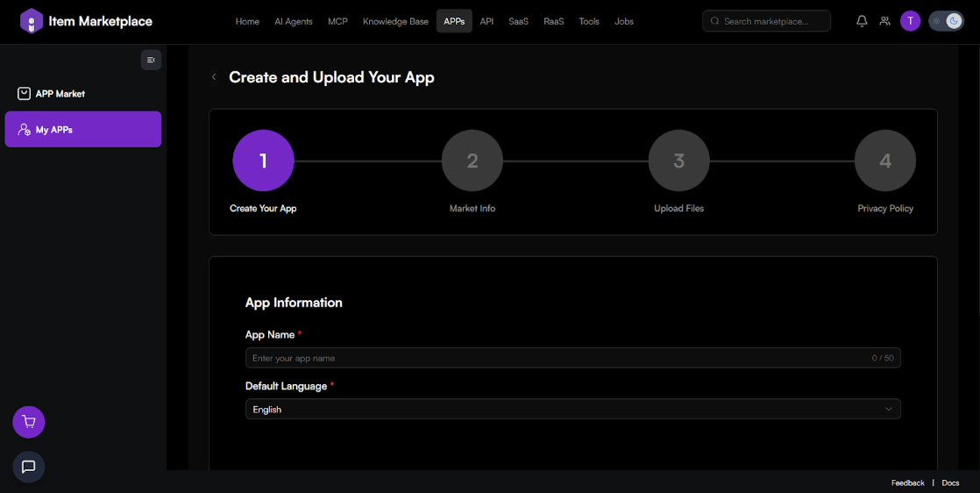Toggle the dark/light theme switch

click(946, 21)
